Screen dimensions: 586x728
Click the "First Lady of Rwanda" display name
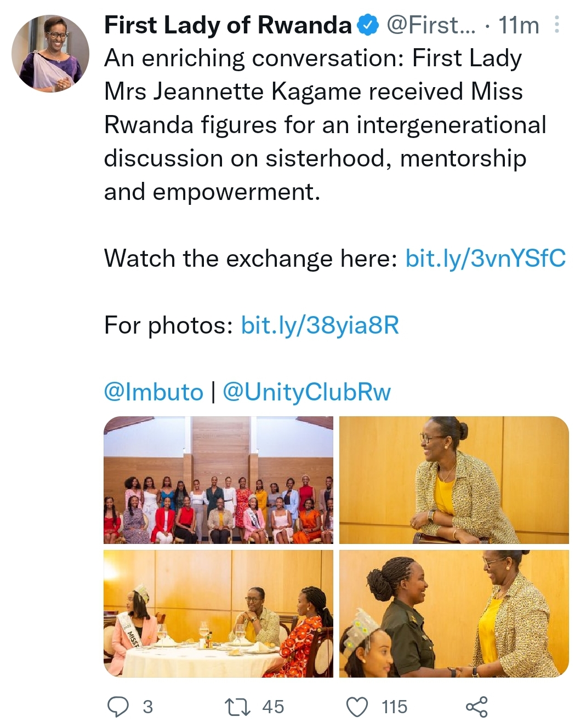227,25
